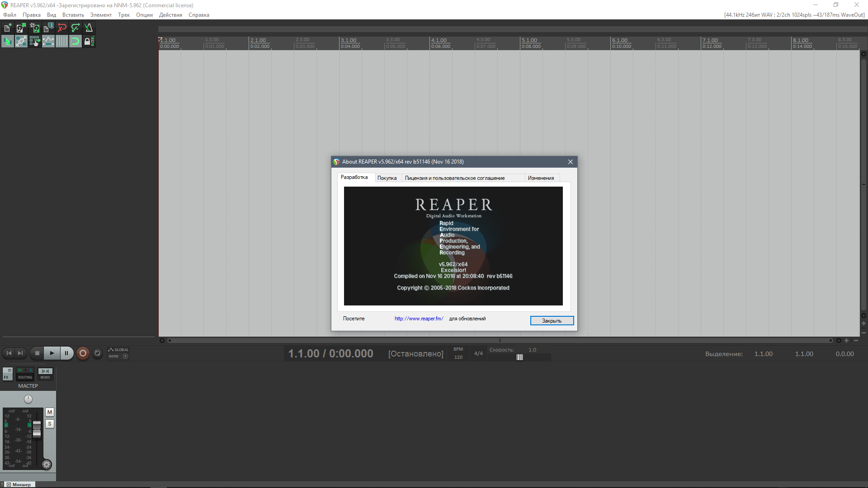Toggle master MONO button
This screenshot has width=868, height=488.
pyautogui.click(x=45, y=374)
